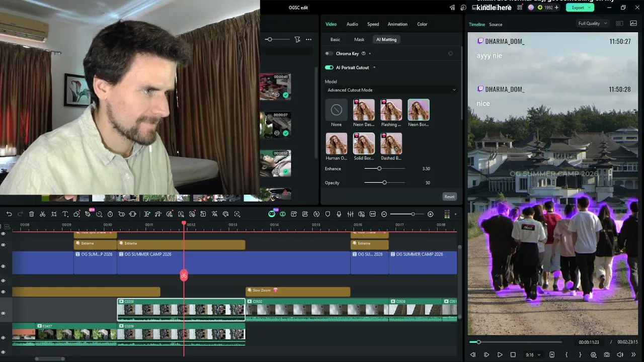Click the share send icon in title bar

tap(452, 8)
